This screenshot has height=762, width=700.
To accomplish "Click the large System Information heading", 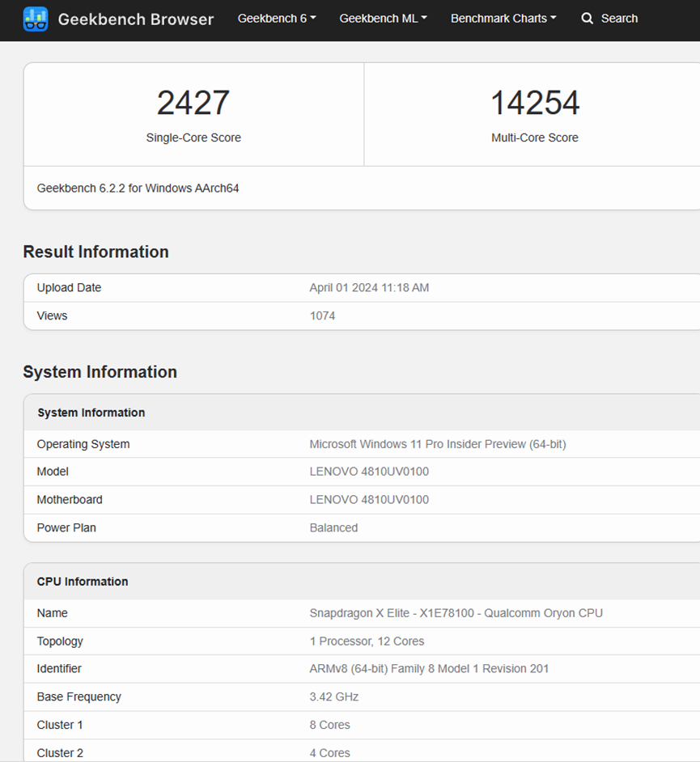I will coord(100,372).
